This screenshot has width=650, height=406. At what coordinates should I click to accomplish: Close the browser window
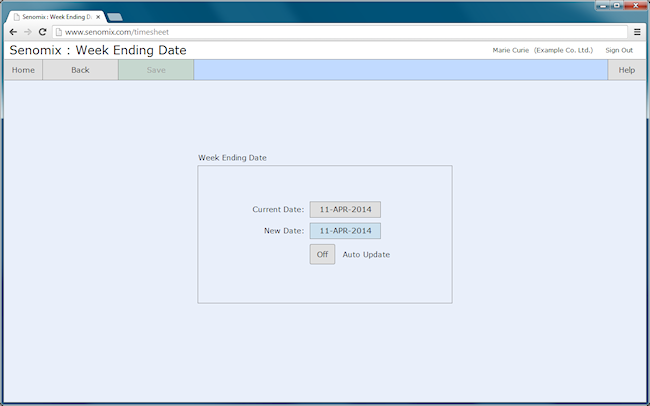635,5
